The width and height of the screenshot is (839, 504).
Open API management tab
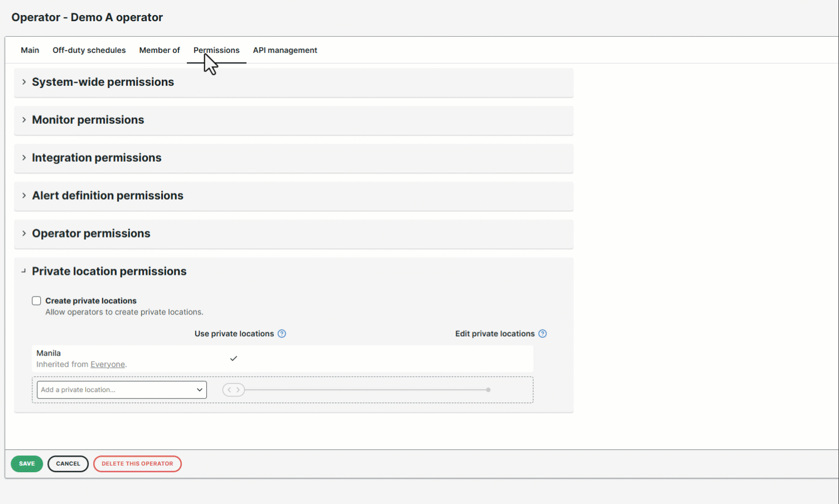click(x=285, y=50)
